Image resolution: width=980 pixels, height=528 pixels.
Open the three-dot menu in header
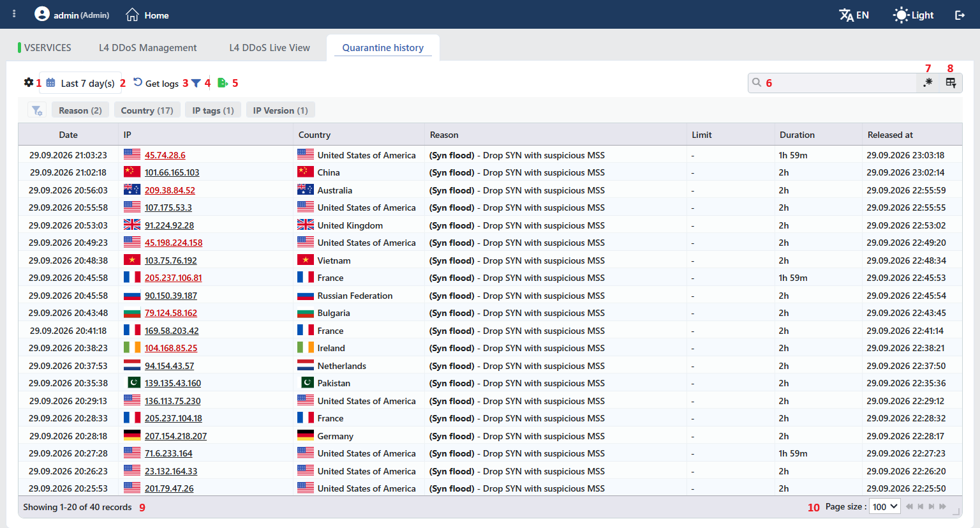pos(14,13)
